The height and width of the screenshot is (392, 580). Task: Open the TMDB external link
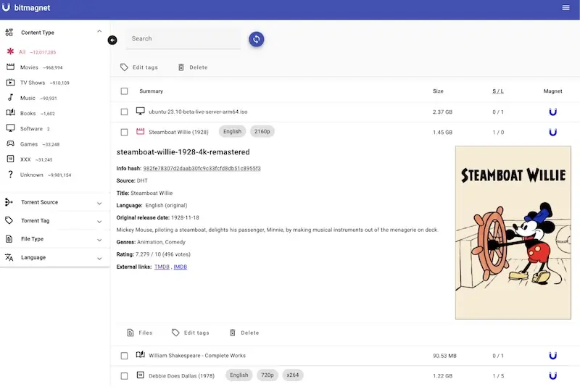162,267
